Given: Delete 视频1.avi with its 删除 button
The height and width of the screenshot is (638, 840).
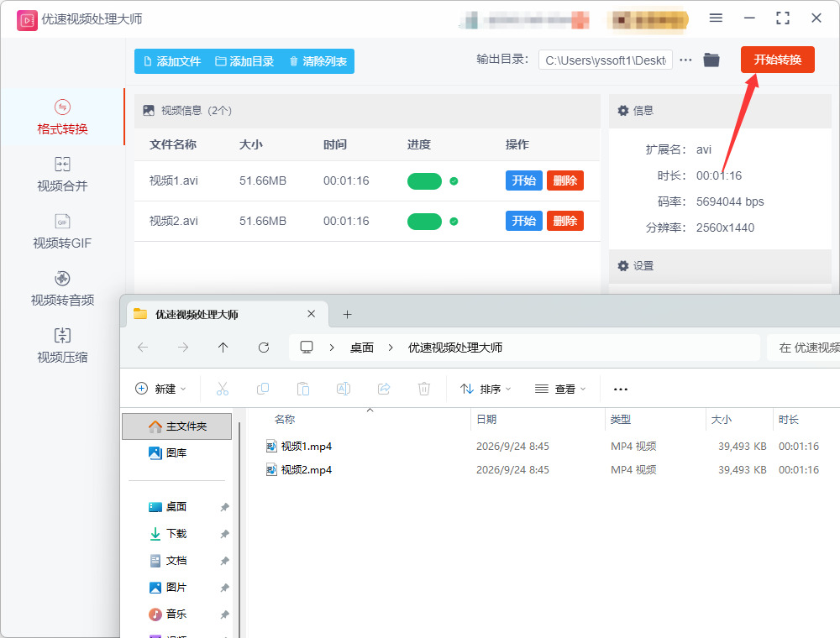Looking at the screenshot, I should pos(564,180).
